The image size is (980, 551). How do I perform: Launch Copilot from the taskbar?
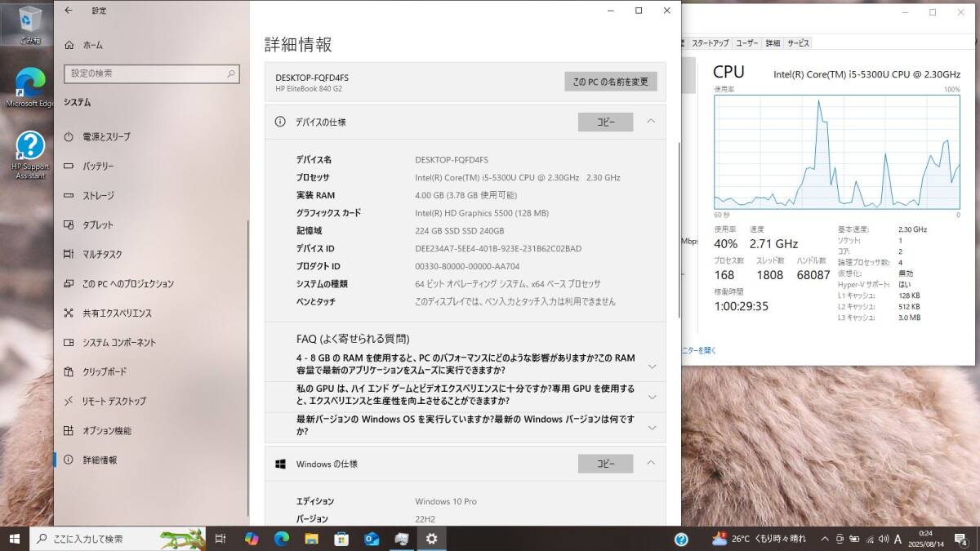tap(252, 539)
